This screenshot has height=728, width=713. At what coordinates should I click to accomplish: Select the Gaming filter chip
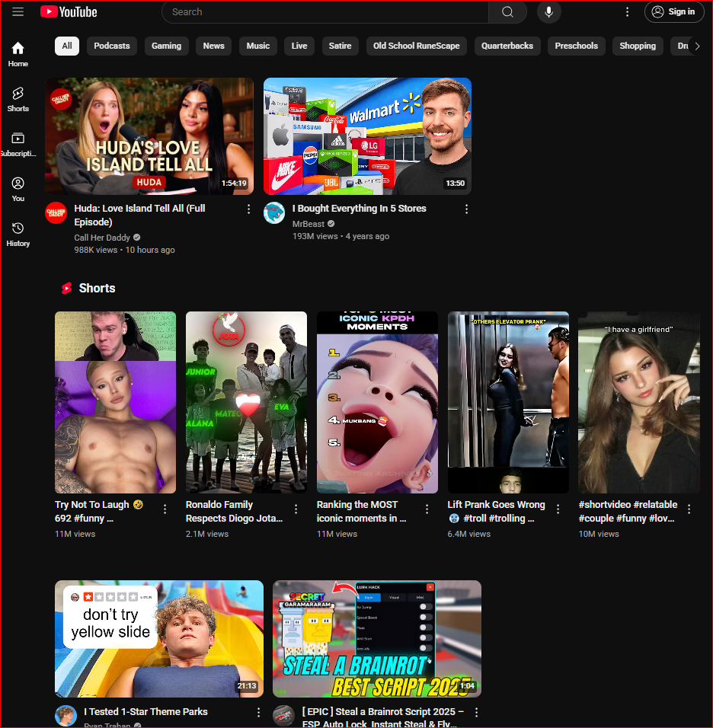coord(166,46)
